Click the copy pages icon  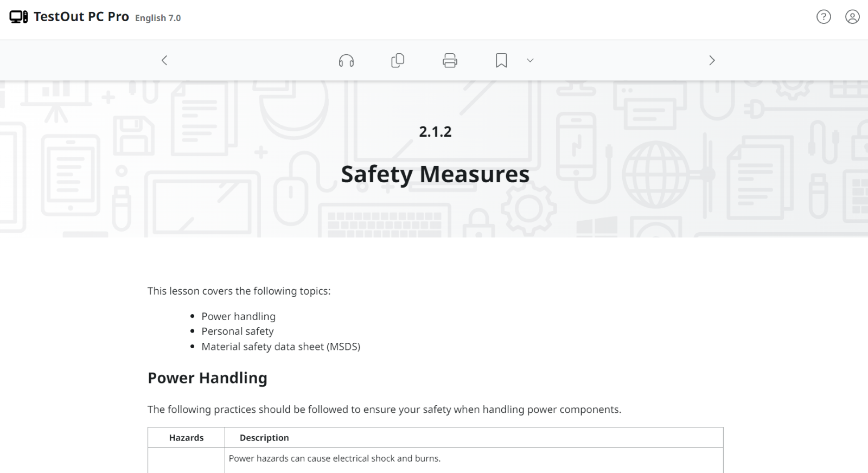(398, 60)
